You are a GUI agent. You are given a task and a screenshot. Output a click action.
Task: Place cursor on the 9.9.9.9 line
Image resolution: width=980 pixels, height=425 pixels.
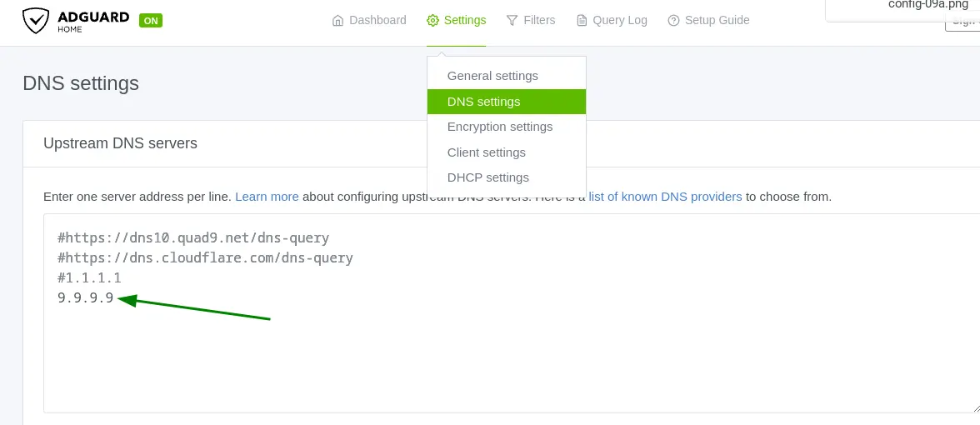(x=85, y=298)
